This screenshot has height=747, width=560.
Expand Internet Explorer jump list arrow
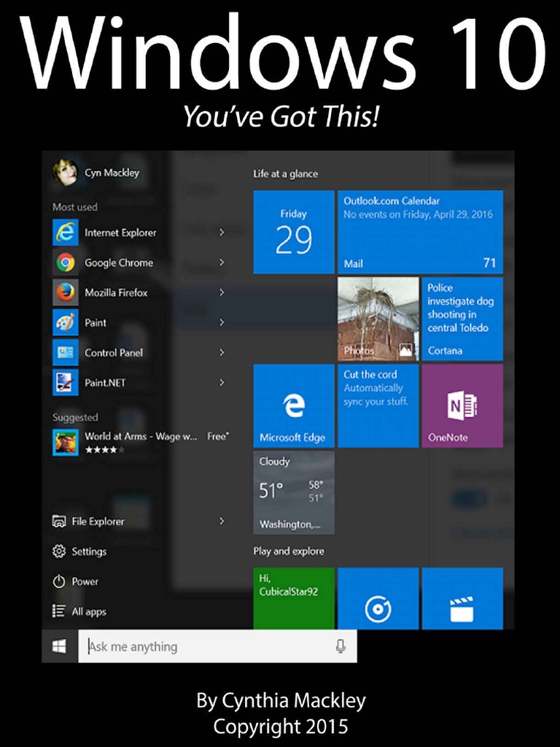coord(222,233)
